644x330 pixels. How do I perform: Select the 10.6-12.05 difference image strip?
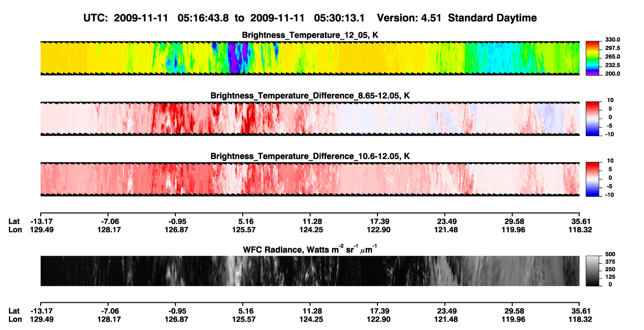coord(310,179)
